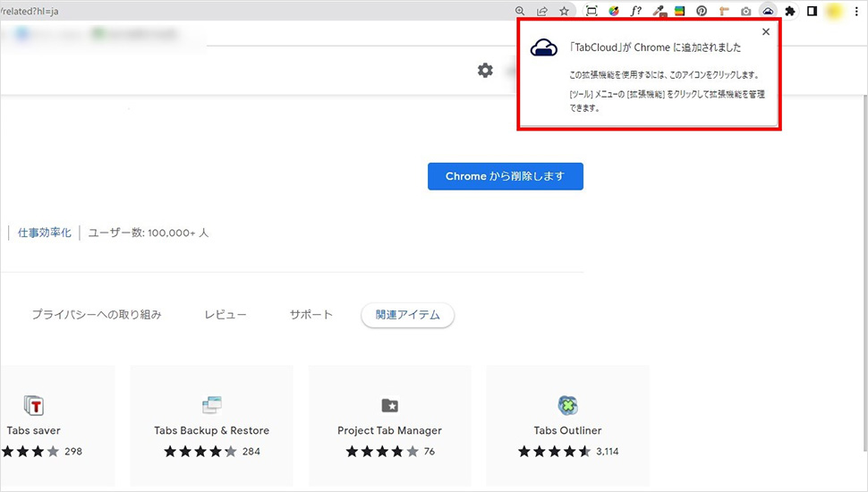
Task: Open Chrome Web Store settings gear
Action: [485, 71]
